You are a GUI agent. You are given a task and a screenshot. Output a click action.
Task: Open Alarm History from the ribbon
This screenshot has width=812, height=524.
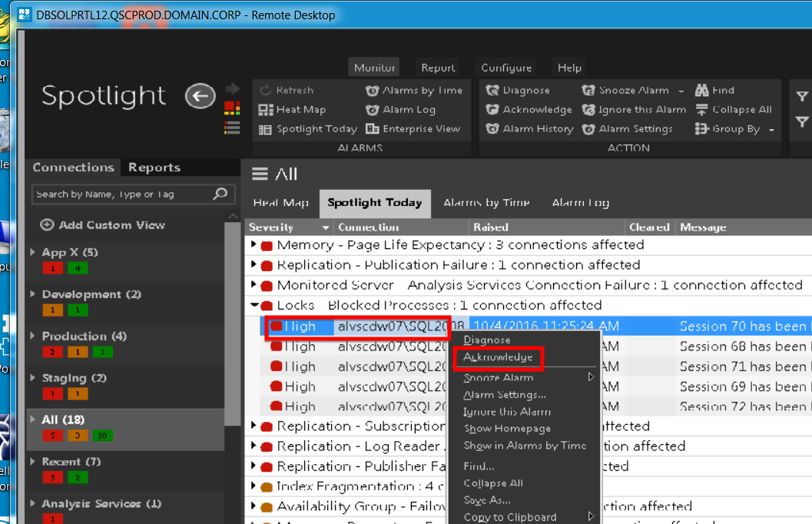point(529,129)
